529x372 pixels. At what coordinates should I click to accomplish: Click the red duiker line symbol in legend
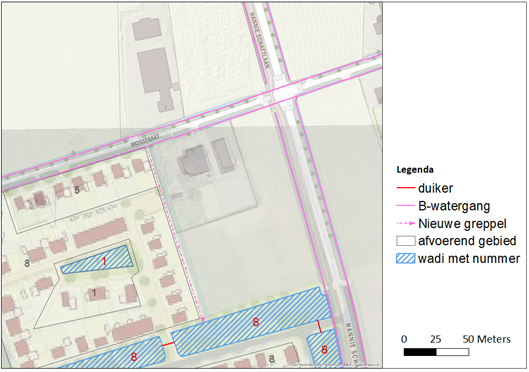(x=406, y=188)
